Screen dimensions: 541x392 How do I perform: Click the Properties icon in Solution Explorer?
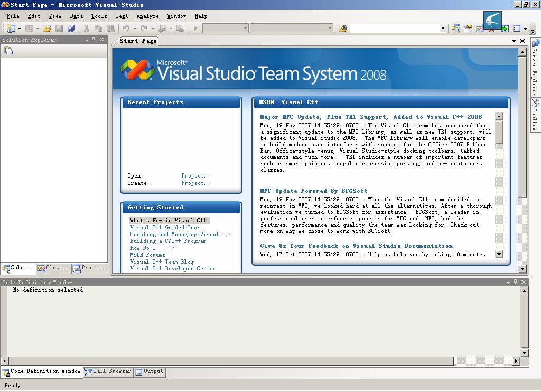tap(8, 51)
